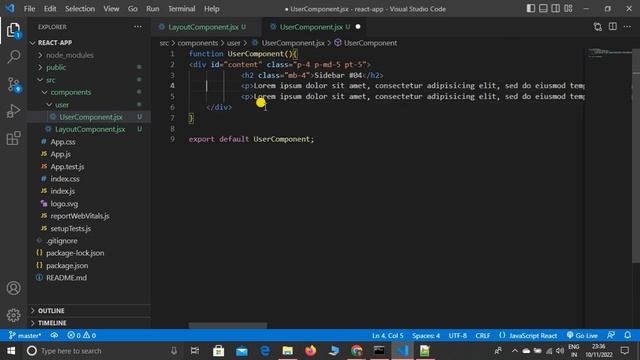Image resolution: width=640 pixels, height=360 pixels.
Task: Open the Go menu
Action: click(133, 9)
